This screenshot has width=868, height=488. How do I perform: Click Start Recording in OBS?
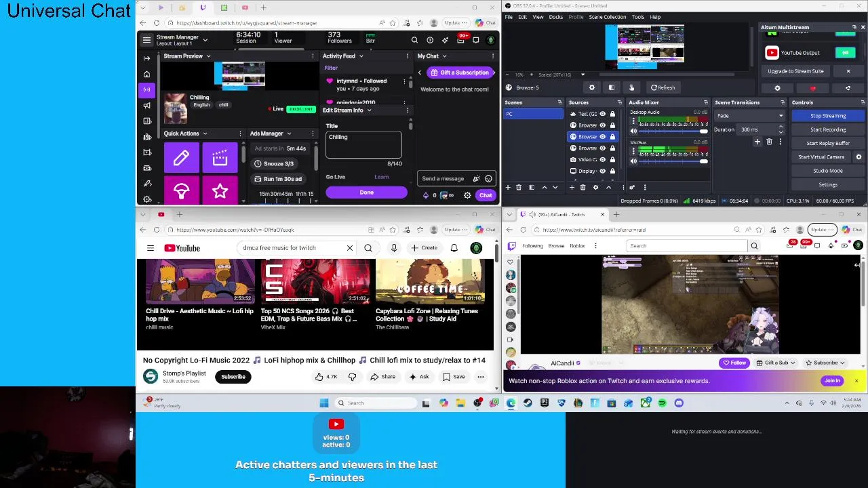point(828,129)
